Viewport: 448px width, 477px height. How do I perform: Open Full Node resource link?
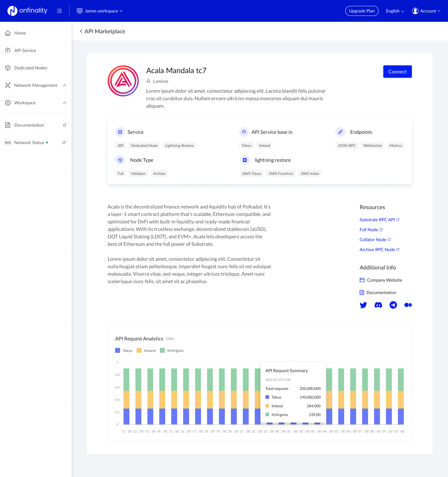[371, 230]
